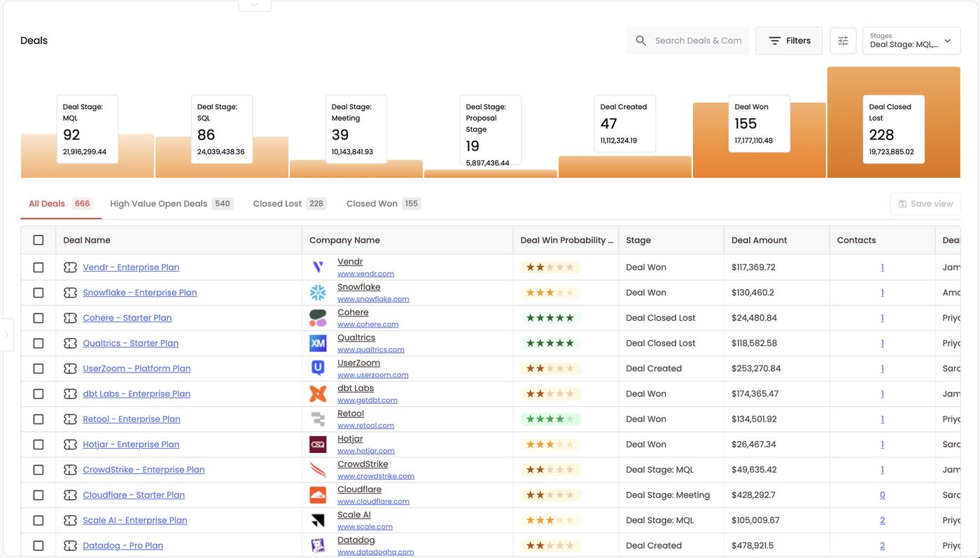The height and width of the screenshot is (558, 980).
Task: Open the Closed Won tab
Action: pyautogui.click(x=384, y=204)
